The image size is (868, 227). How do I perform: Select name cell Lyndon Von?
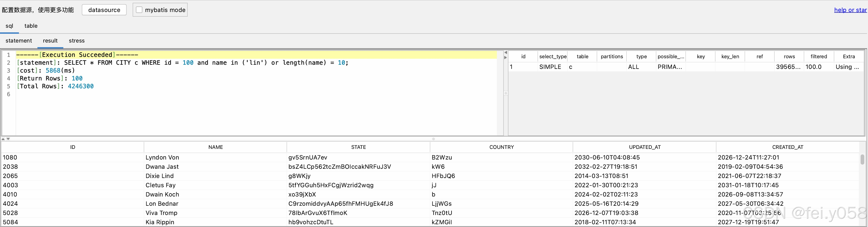point(216,157)
